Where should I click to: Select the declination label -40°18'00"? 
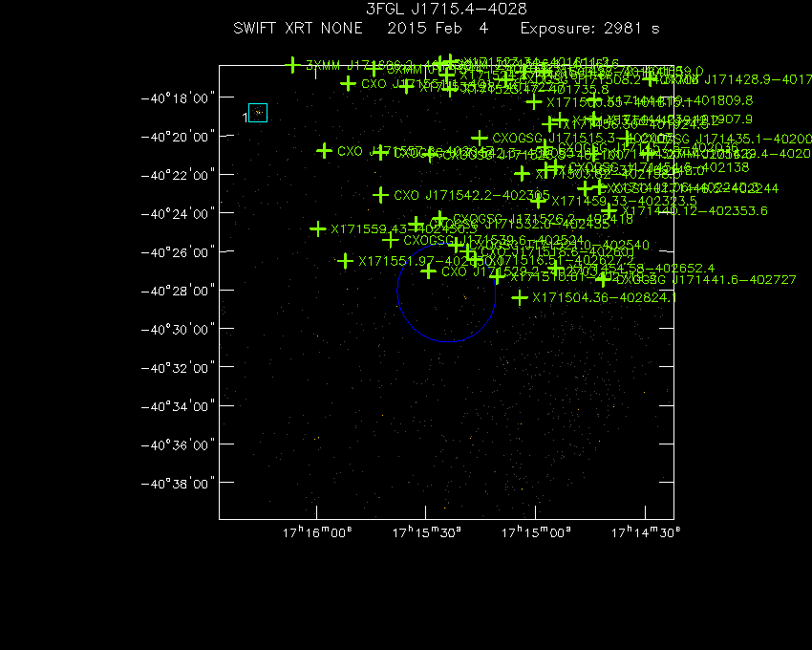[x=178, y=97]
